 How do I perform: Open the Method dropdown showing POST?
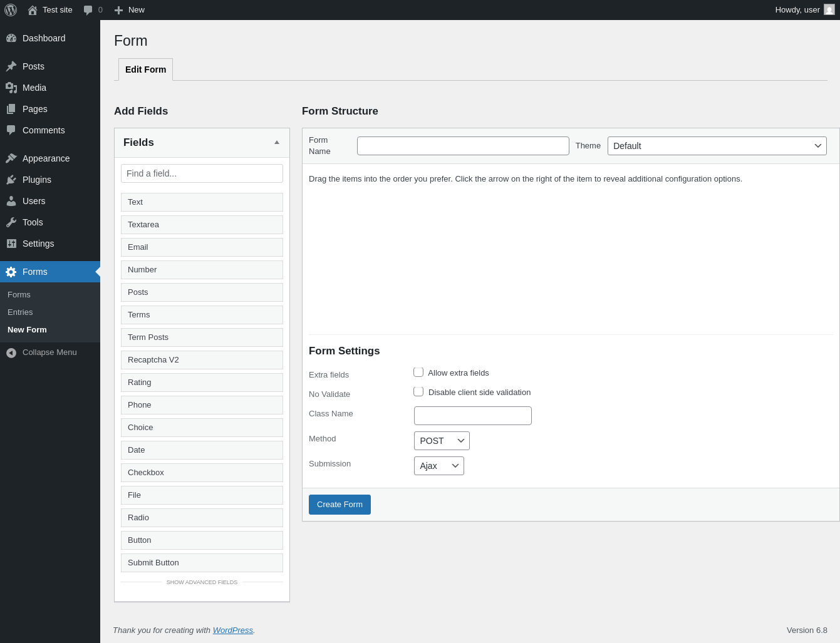[x=442, y=441]
